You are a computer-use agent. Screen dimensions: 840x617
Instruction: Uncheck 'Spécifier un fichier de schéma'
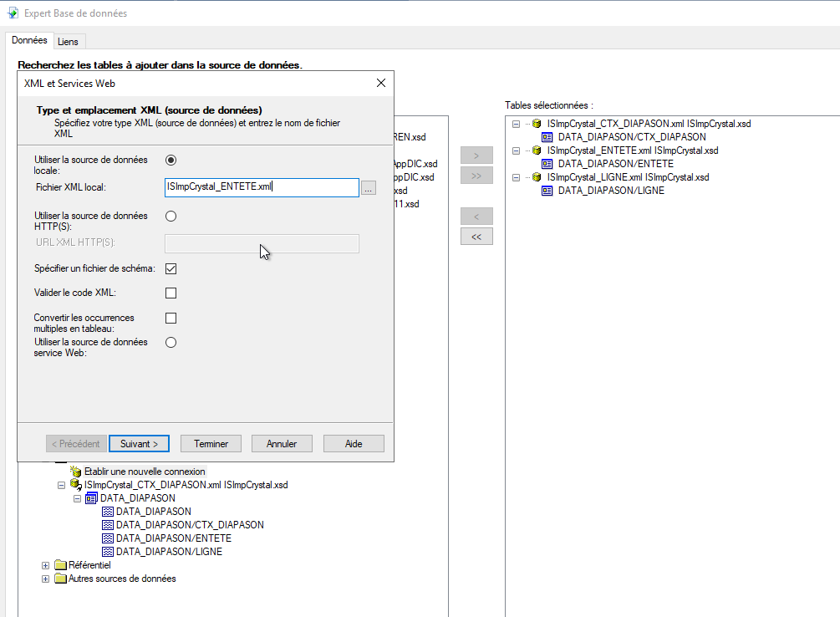point(171,268)
